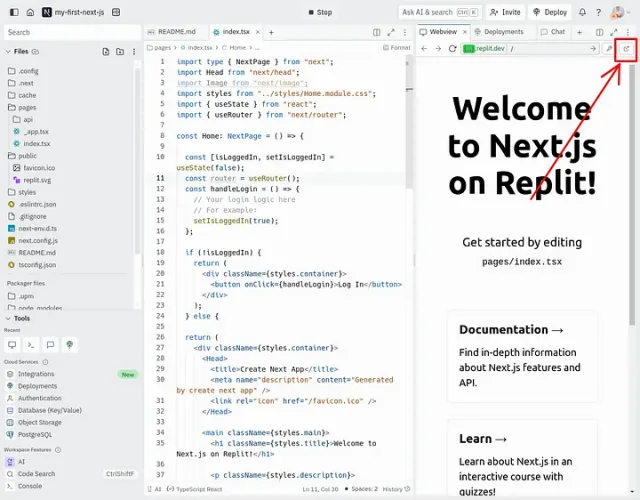Screen dimensions: 640x500
Task: Collapse the Files section chevron
Action: [8, 51]
